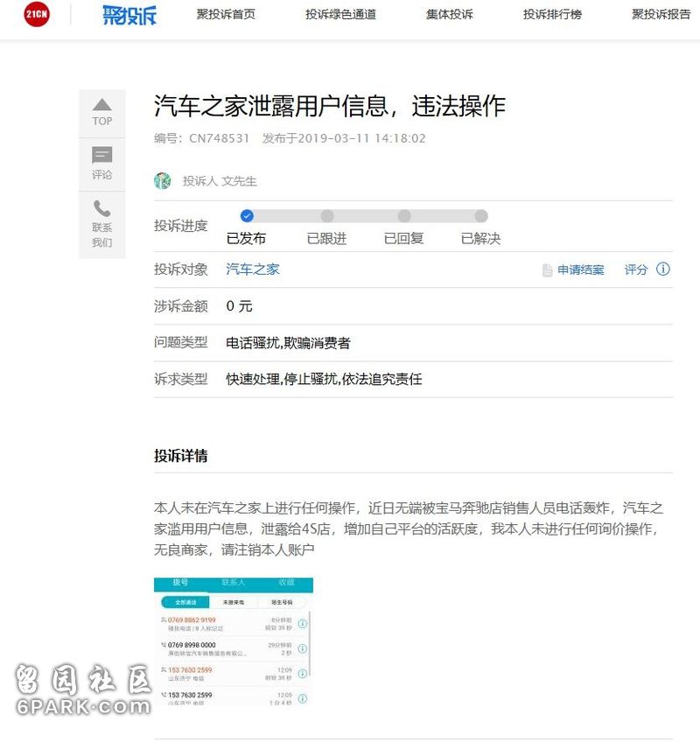
Task: Open 集体投诉 menu item
Action: point(449,15)
